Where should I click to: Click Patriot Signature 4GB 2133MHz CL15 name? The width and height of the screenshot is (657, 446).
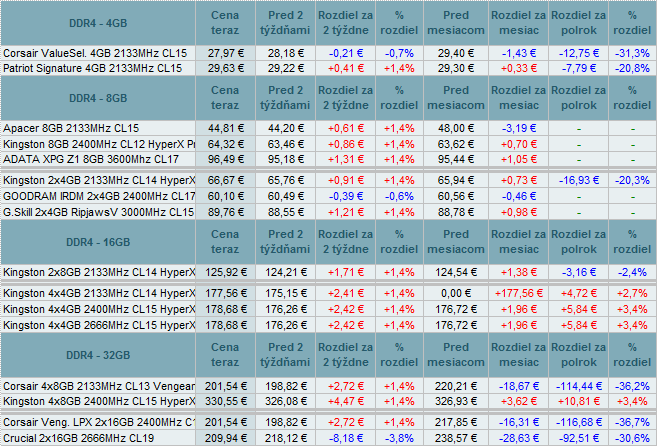click(x=93, y=68)
